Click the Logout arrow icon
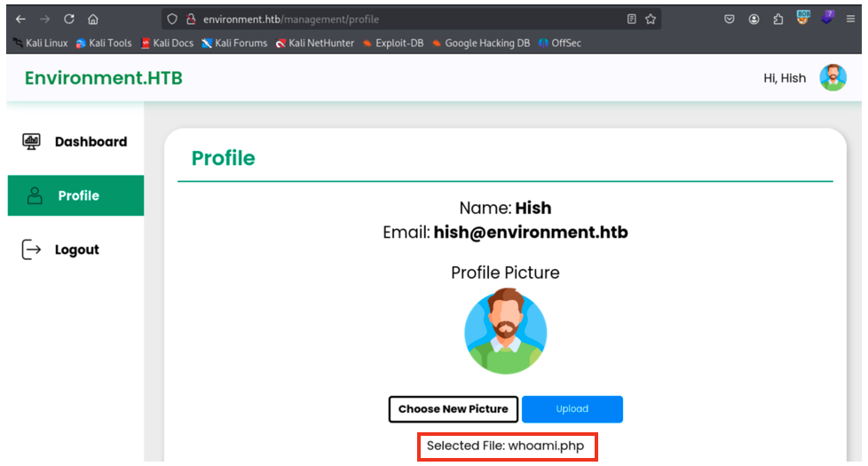Viewport: 868px width, 466px height. (31, 249)
